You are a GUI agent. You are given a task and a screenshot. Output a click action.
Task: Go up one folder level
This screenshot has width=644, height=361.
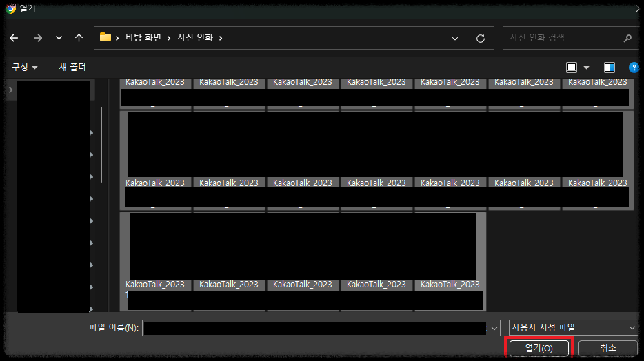coord(79,38)
